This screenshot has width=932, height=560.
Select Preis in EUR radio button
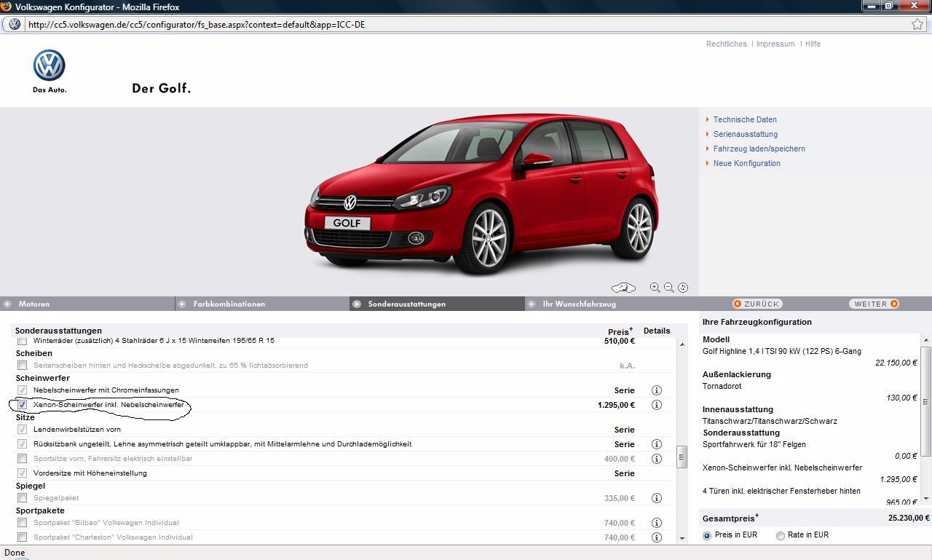coord(707,535)
